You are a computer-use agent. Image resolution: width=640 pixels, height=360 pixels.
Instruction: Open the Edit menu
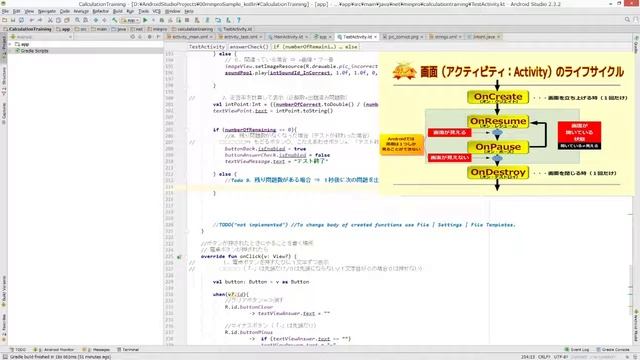[x=16, y=11]
